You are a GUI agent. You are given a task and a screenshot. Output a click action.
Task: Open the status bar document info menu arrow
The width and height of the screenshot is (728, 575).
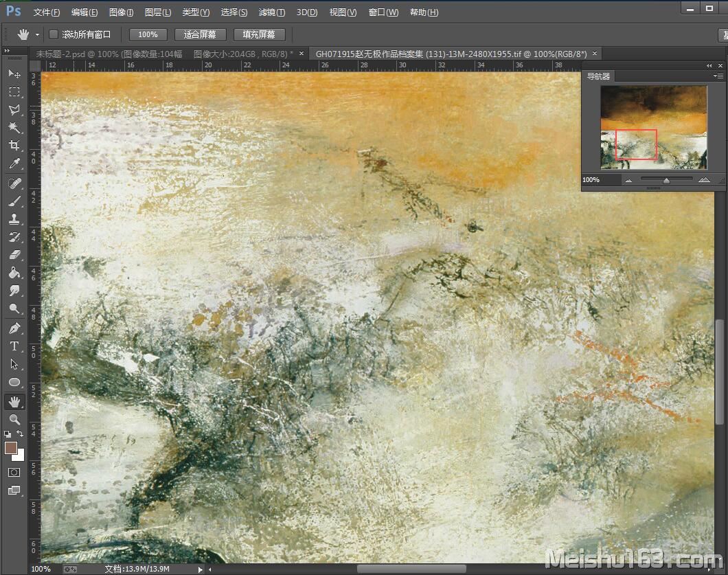point(200,570)
